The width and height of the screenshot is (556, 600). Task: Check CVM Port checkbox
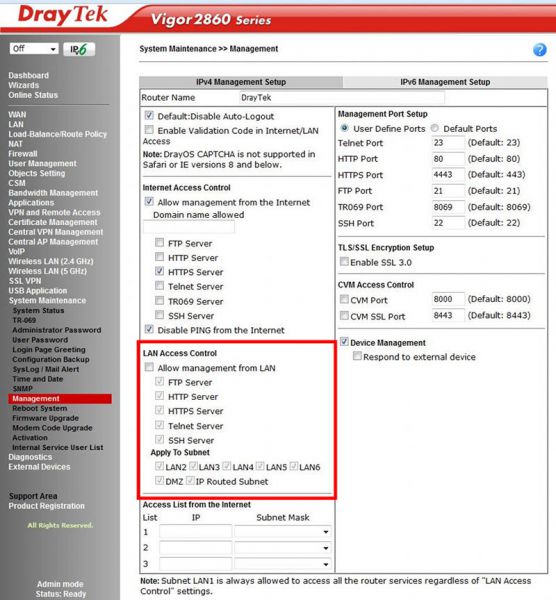(344, 299)
